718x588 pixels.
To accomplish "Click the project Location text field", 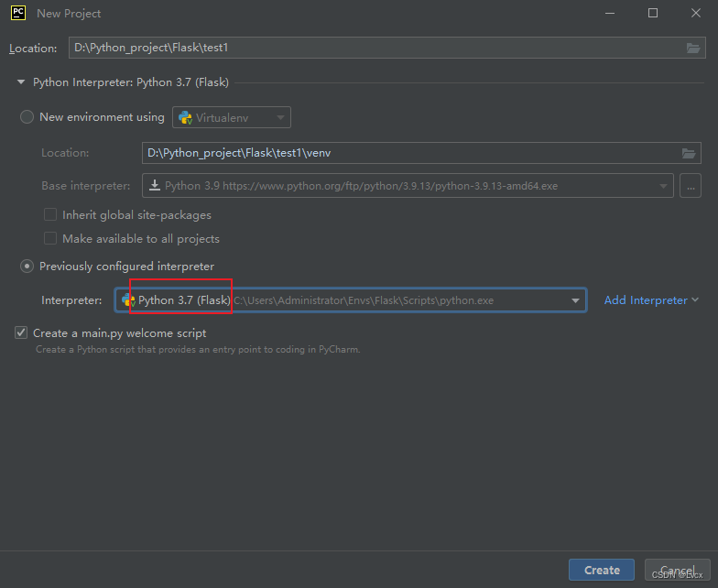I will [386, 48].
